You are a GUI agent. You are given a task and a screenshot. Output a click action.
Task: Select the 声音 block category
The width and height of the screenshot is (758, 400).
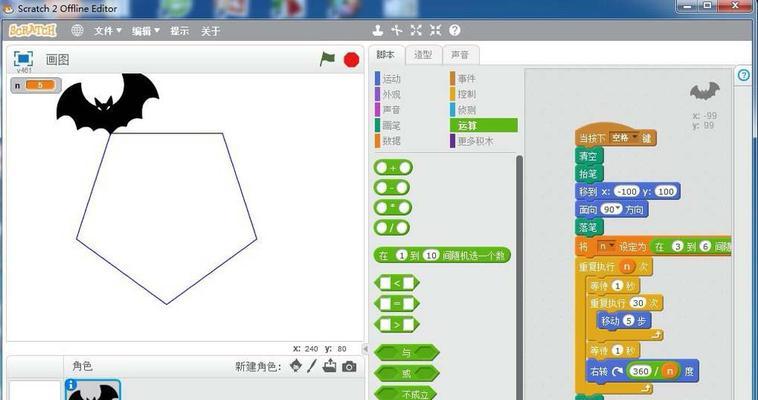(392, 110)
